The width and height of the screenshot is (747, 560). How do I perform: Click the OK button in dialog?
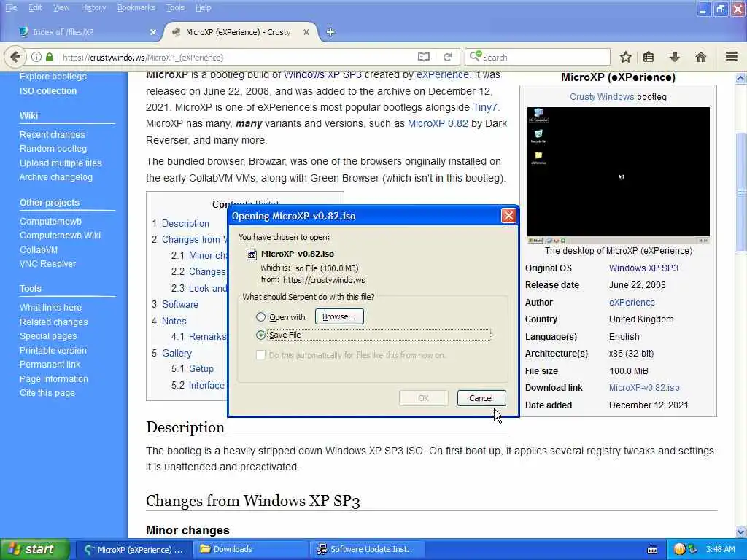423,398
